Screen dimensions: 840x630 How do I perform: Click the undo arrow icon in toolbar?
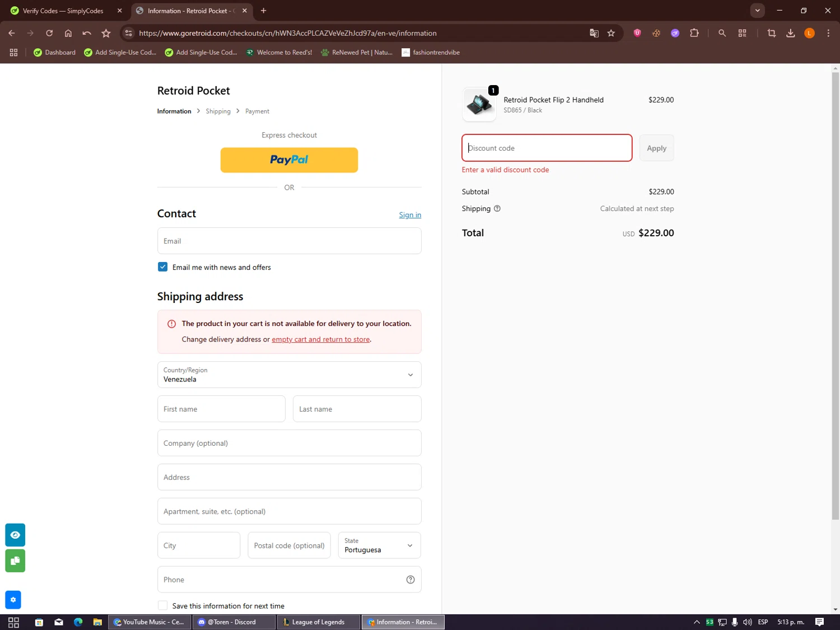(x=87, y=33)
